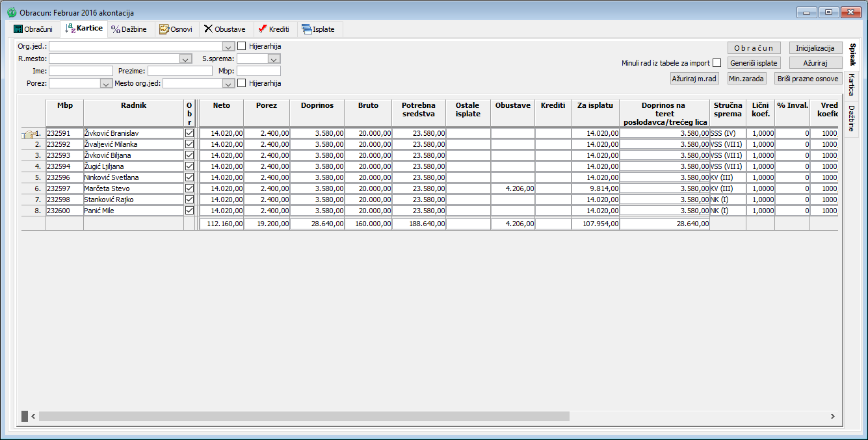Click the app icon in title bar
Screen dimensions: 868x440
click(x=11, y=12)
